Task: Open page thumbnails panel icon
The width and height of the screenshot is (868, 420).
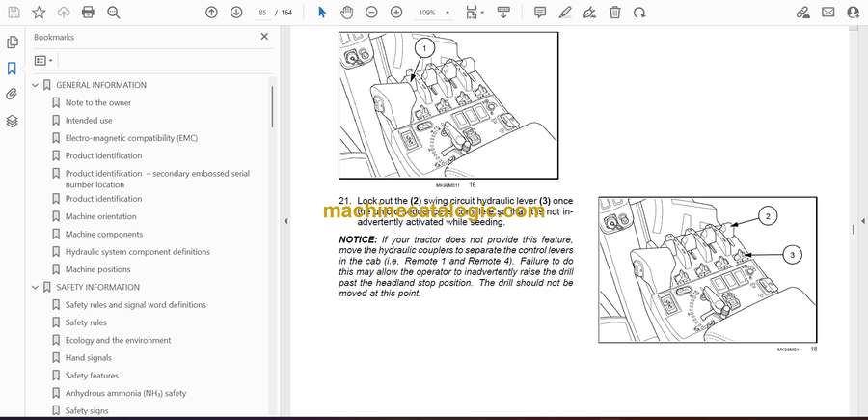Action: [13, 42]
